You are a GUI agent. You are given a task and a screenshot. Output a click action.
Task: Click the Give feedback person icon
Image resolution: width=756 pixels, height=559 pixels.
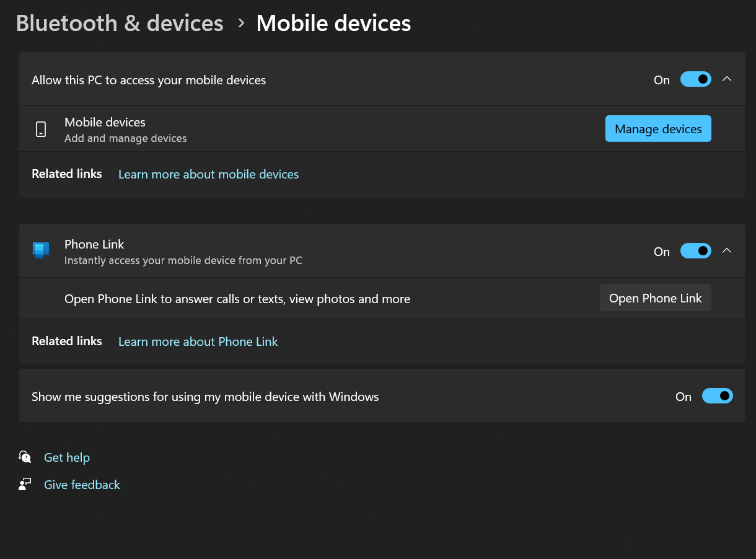25,484
